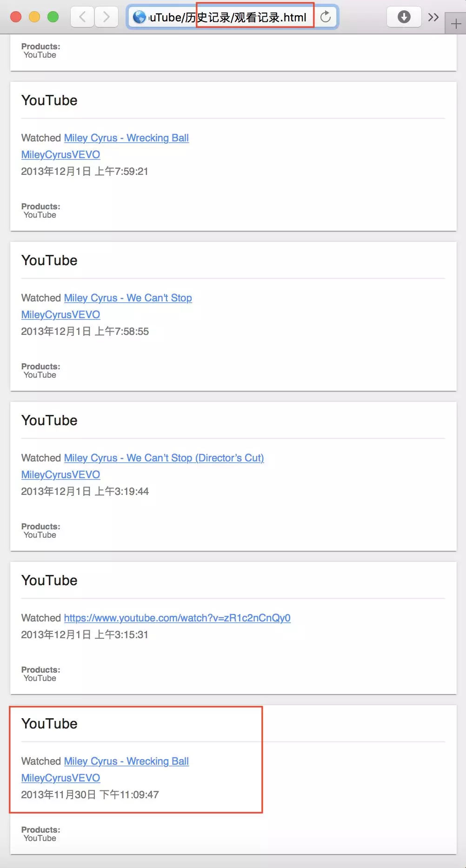Focus the address bar URL text

(x=228, y=17)
